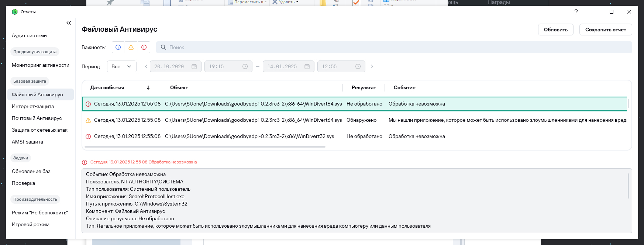Click the end time clock icon
Screen dimensions: 644x245
(358, 66)
